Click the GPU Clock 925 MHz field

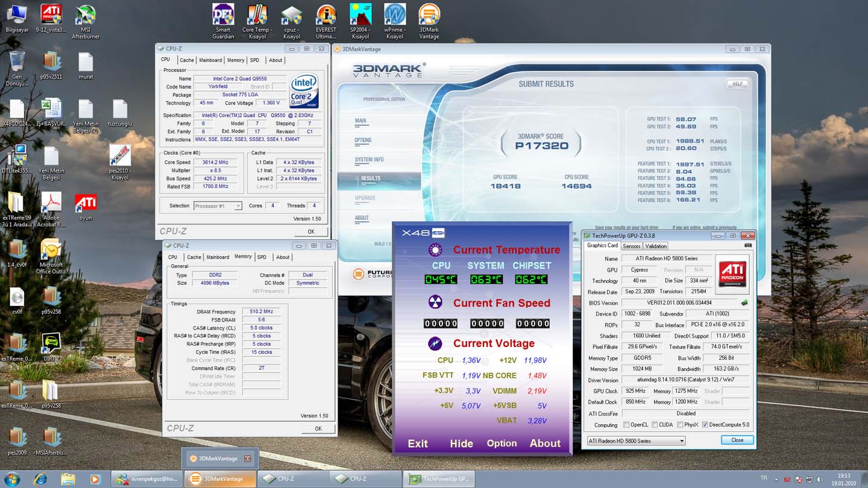[635, 391]
